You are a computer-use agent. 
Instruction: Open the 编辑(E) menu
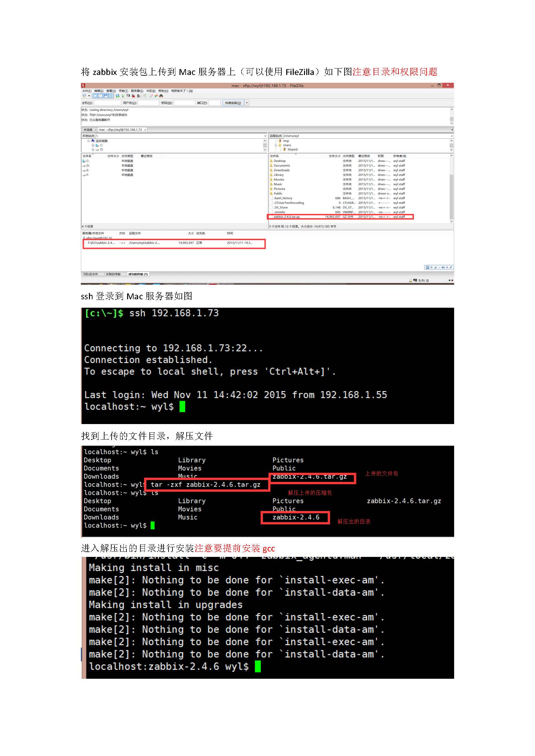tap(99, 91)
